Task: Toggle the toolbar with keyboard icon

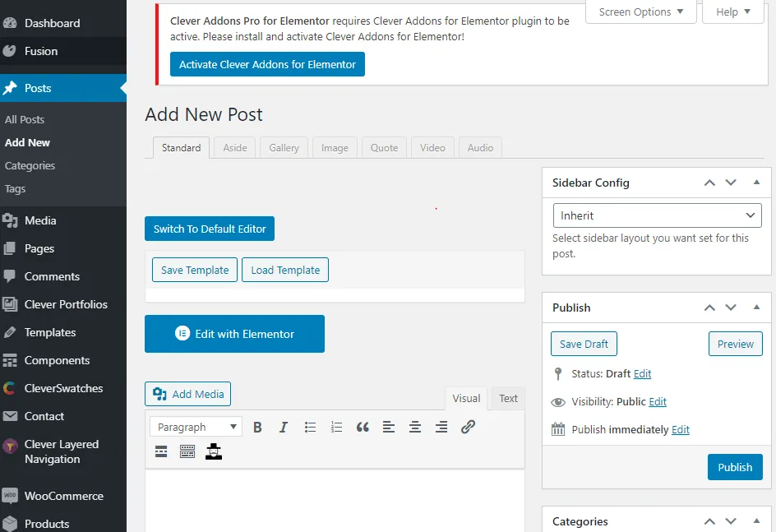Action: click(x=187, y=451)
